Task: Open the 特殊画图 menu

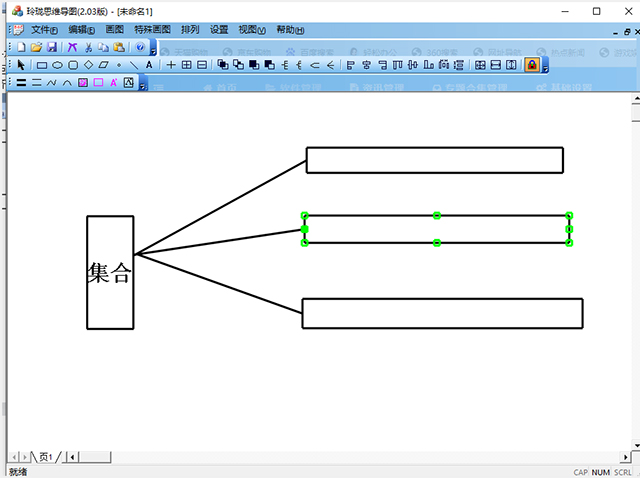Action: [x=152, y=30]
